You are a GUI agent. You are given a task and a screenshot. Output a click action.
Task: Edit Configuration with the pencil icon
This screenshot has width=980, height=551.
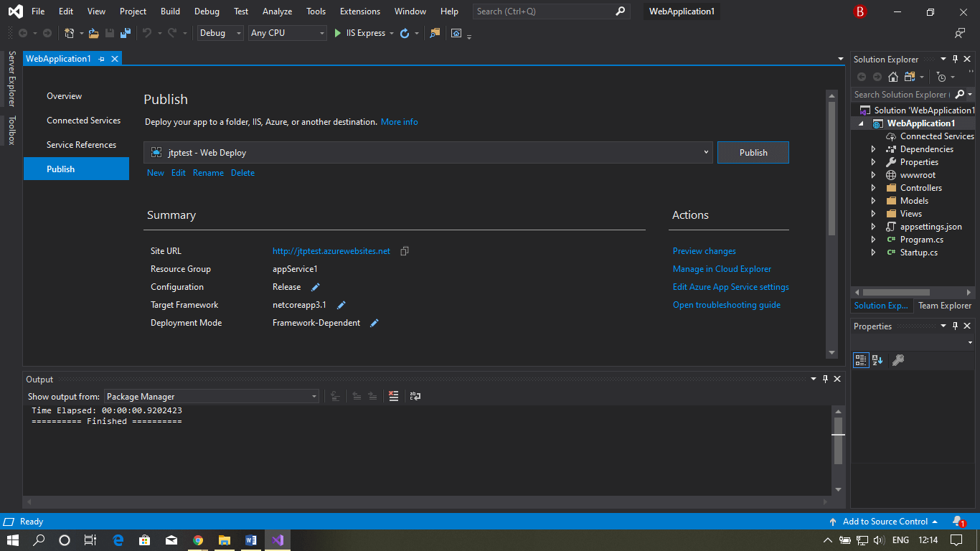[x=315, y=287]
